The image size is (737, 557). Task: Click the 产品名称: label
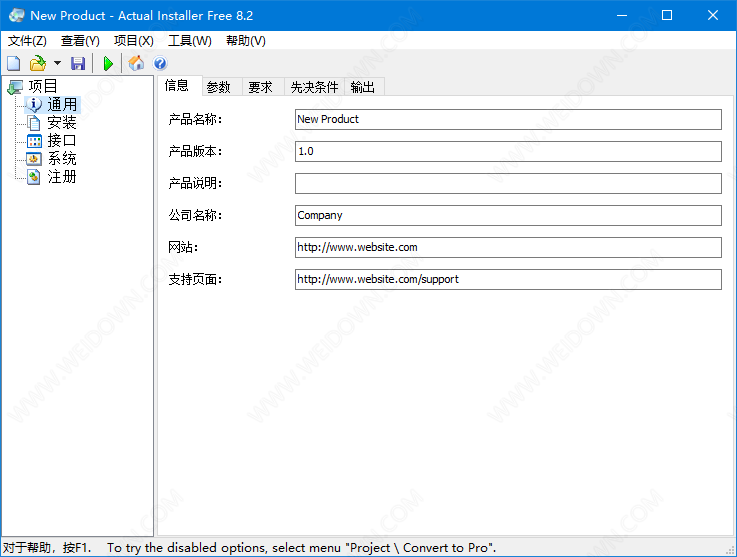click(x=195, y=119)
